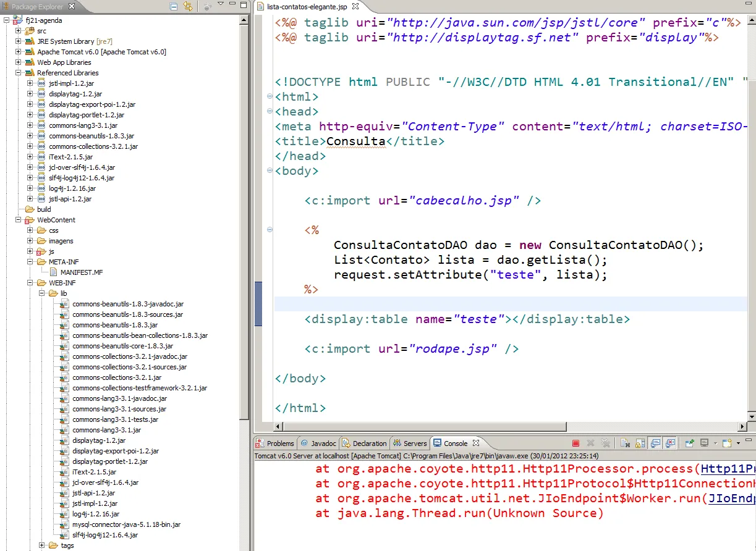
Task: Switch to the Javadoc tab
Action: tap(318, 443)
